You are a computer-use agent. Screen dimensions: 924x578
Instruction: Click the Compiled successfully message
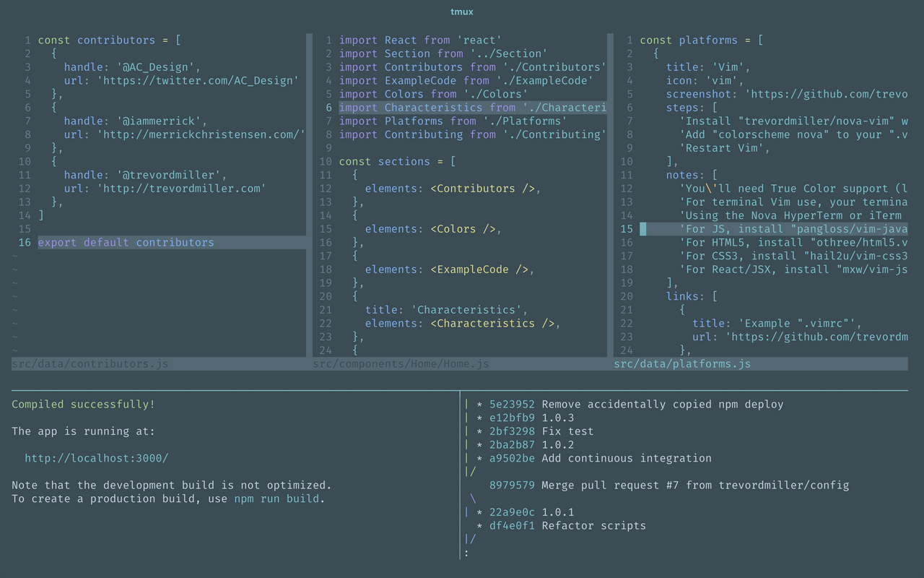coord(83,405)
